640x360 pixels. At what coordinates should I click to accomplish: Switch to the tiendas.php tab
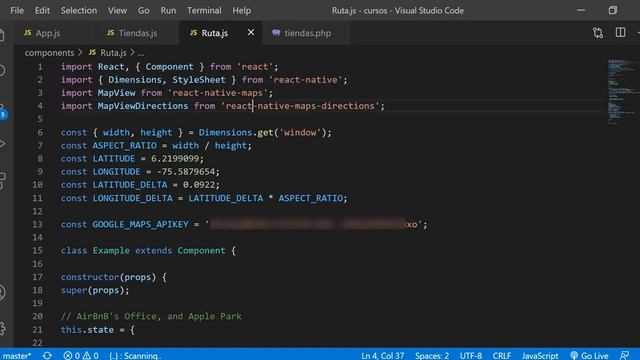[x=307, y=33]
